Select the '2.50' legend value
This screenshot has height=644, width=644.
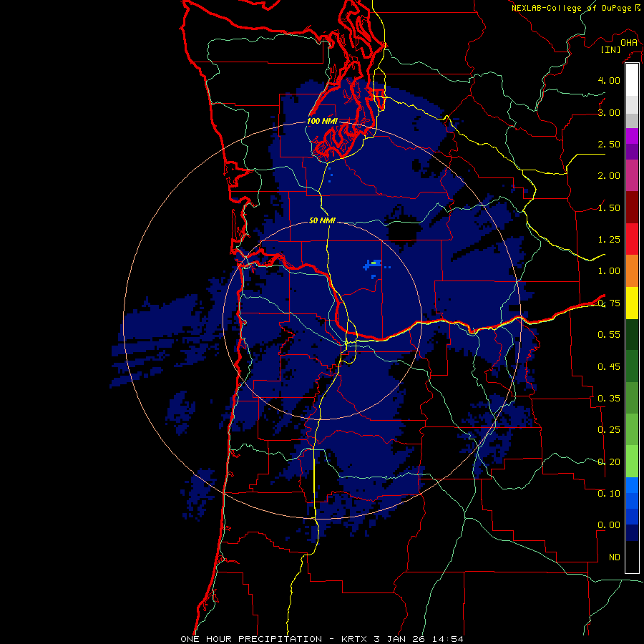609,144
